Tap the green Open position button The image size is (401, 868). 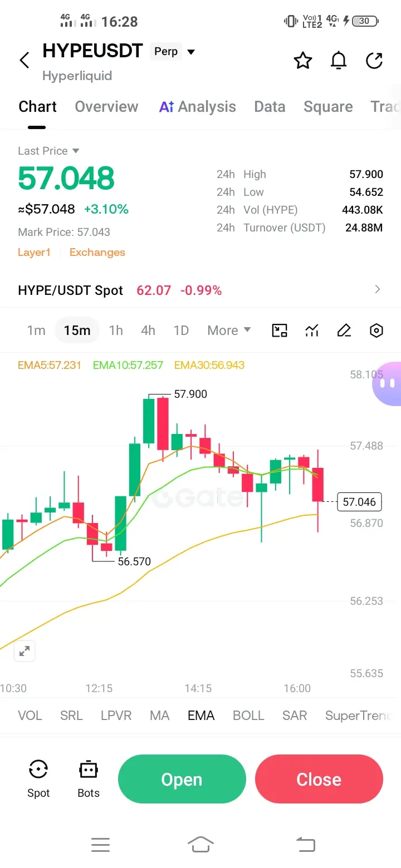pyautogui.click(x=182, y=779)
